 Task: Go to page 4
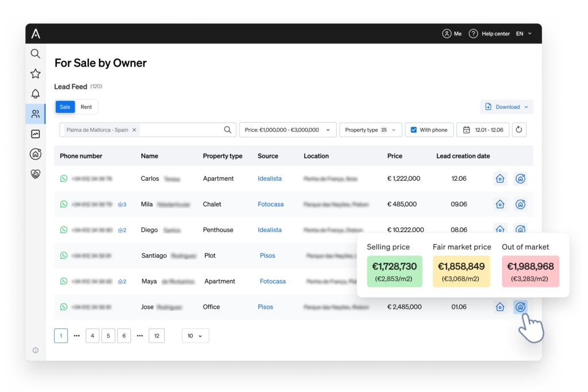pyautogui.click(x=92, y=336)
